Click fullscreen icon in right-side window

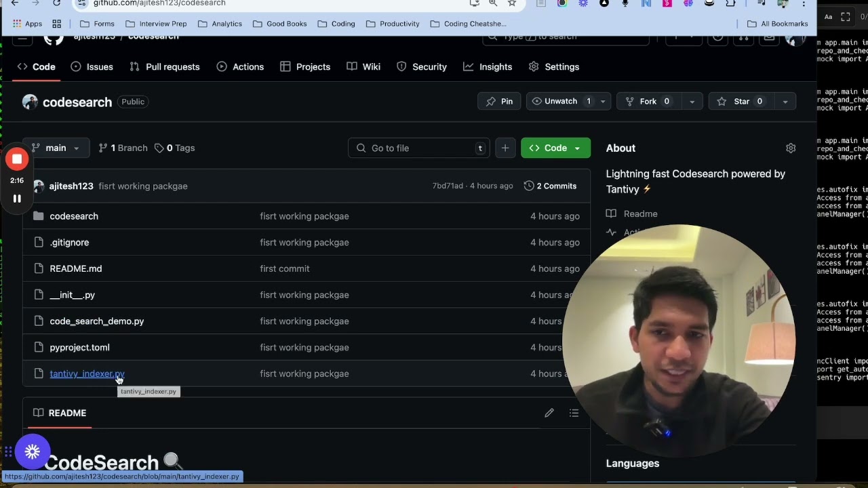tap(846, 17)
